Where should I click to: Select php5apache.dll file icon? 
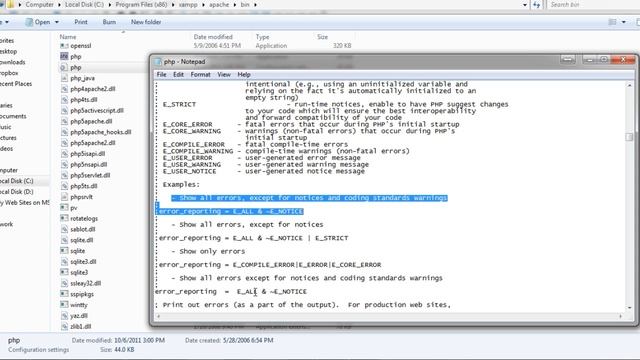tap(64, 121)
